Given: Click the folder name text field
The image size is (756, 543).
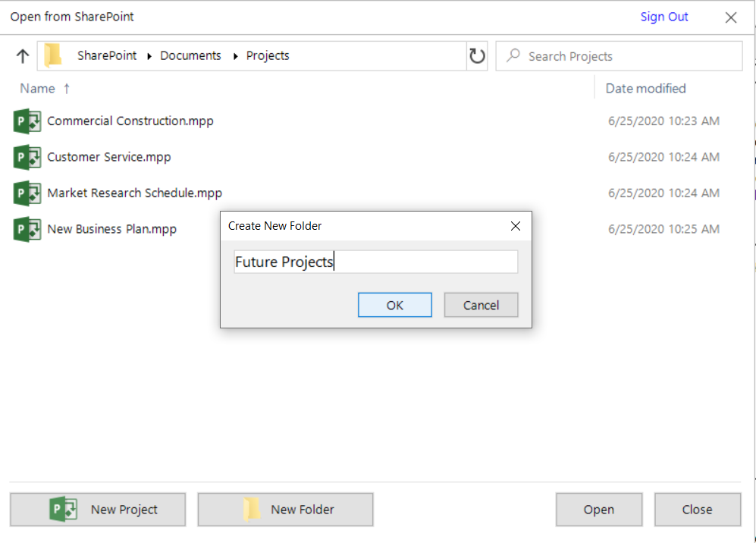Looking at the screenshot, I should [376, 262].
